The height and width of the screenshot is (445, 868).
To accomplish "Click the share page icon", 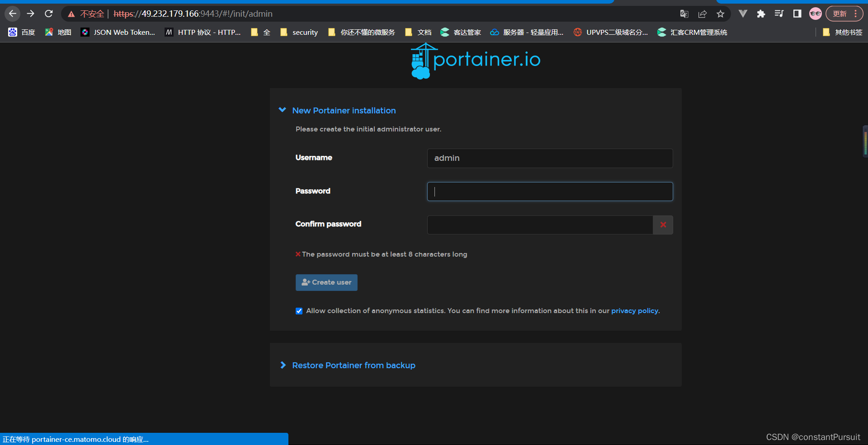I will pyautogui.click(x=702, y=14).
